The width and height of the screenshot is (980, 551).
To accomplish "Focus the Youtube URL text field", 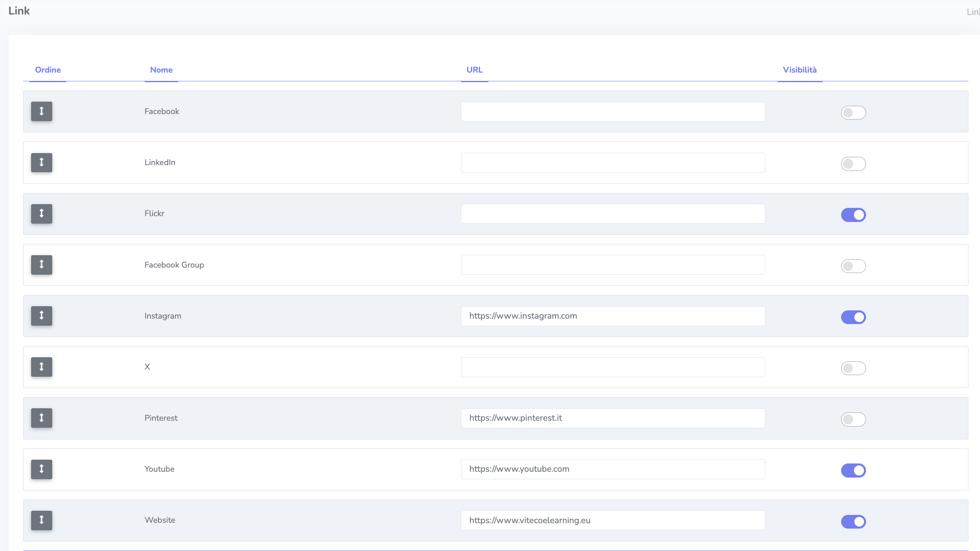I will click(x=613, y=469).
